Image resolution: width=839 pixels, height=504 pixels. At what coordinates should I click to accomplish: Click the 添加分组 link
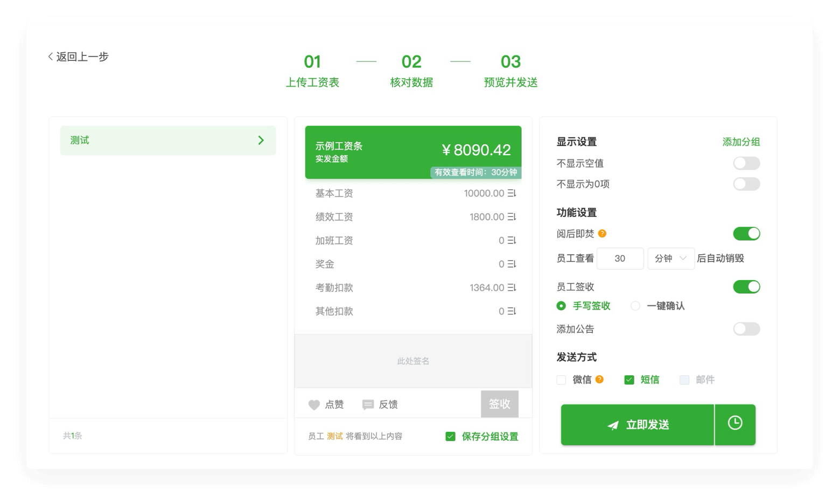[x=740, y=142]
